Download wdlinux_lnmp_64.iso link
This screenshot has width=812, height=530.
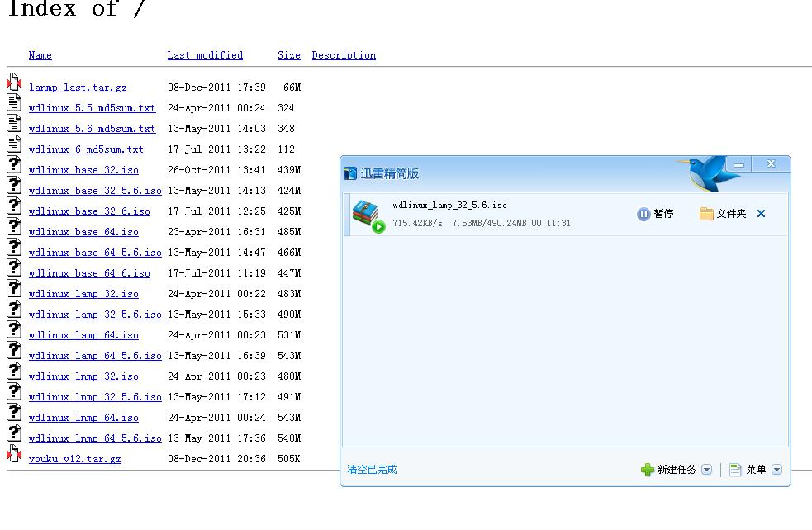point(83,419)
